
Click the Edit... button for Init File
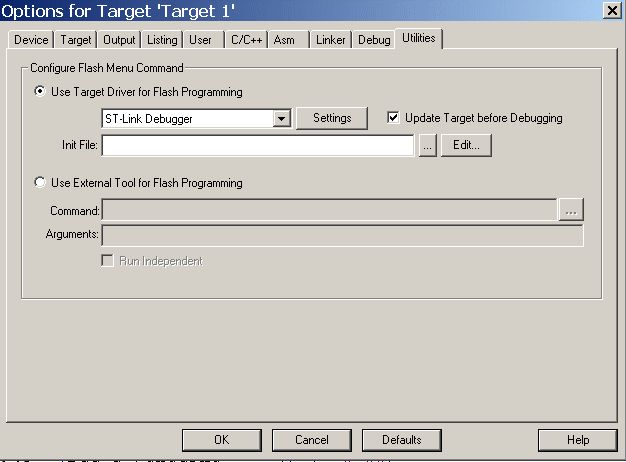click(x=466, y=145)
